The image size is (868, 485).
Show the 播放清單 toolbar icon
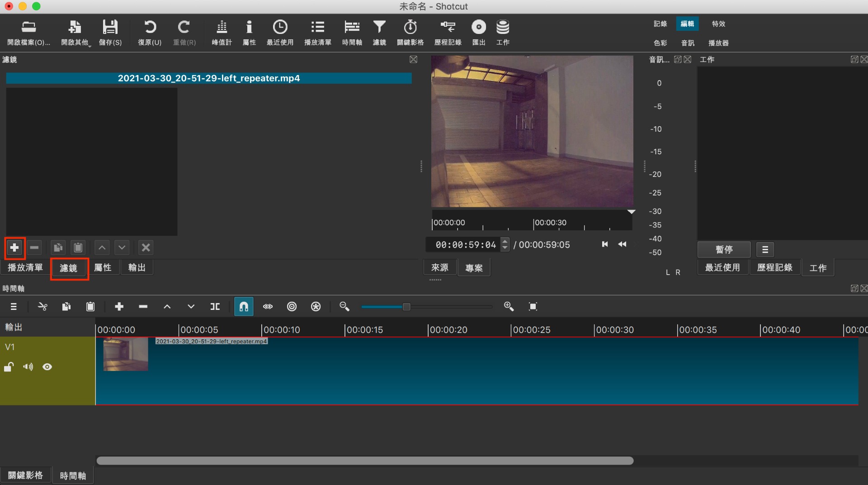pos(317,33)
